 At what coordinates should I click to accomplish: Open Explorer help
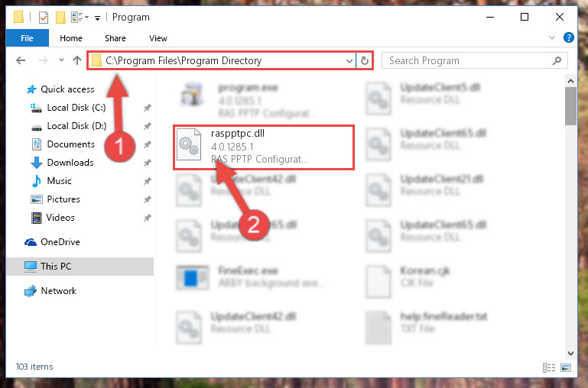pyautogui.click(x=568, y=37)
